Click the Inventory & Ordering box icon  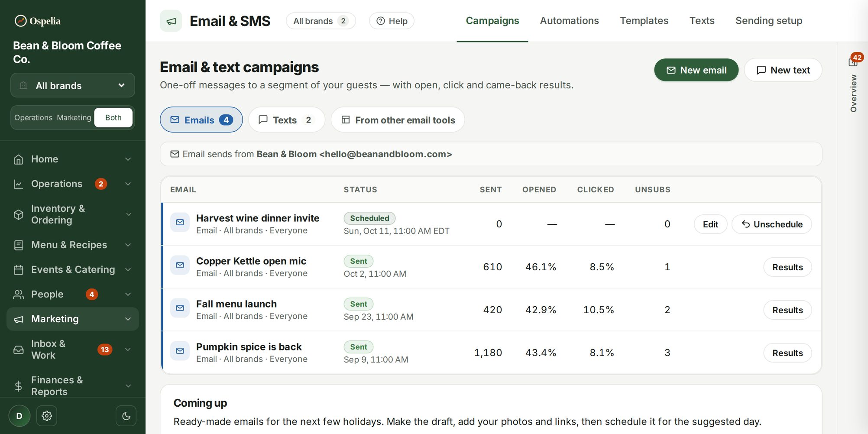tap(19, 214)
